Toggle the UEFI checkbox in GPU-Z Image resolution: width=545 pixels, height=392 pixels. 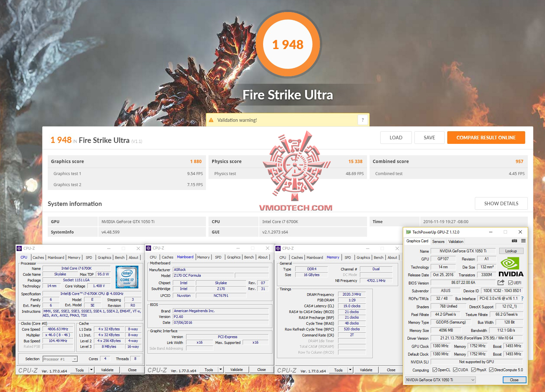click(x=511, y=283)
